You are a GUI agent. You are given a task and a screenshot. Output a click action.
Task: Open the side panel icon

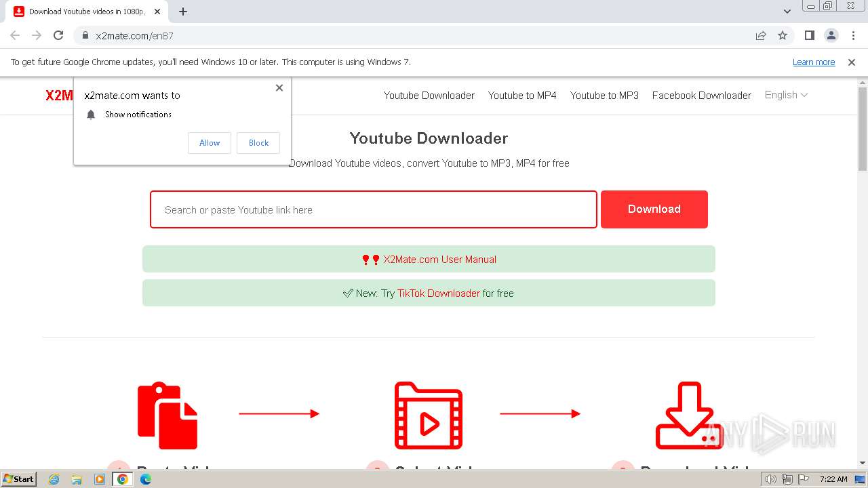coord(809,35)
